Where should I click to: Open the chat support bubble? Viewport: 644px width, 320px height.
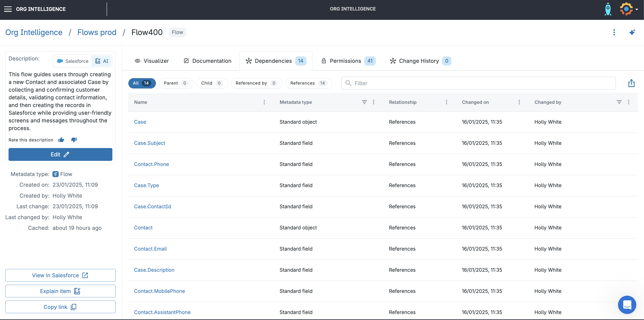[627, 305]
